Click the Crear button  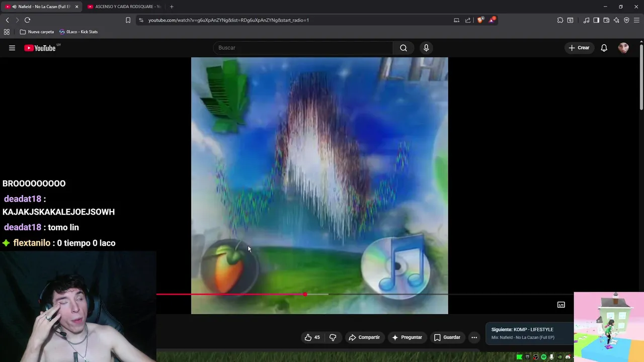point(579,48)
